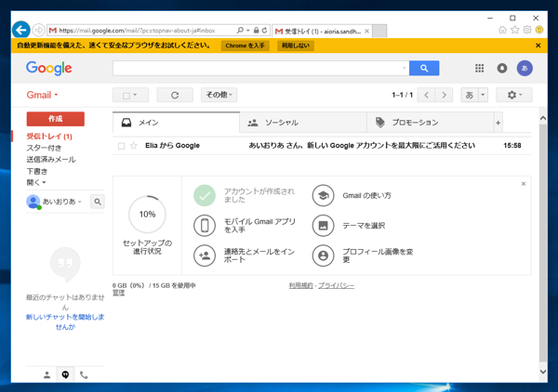Click the address bar lock icon
Screen dimensions: 558x392
point(256,31)
